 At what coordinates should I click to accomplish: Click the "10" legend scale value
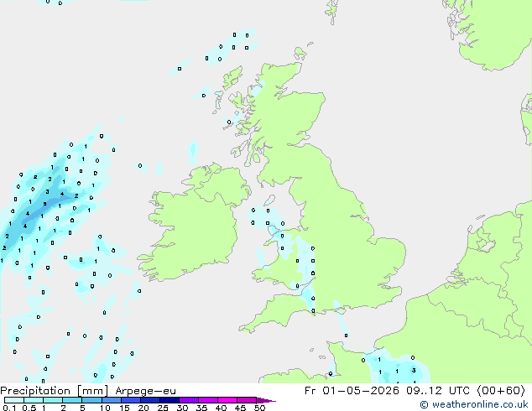click(105, 408)
